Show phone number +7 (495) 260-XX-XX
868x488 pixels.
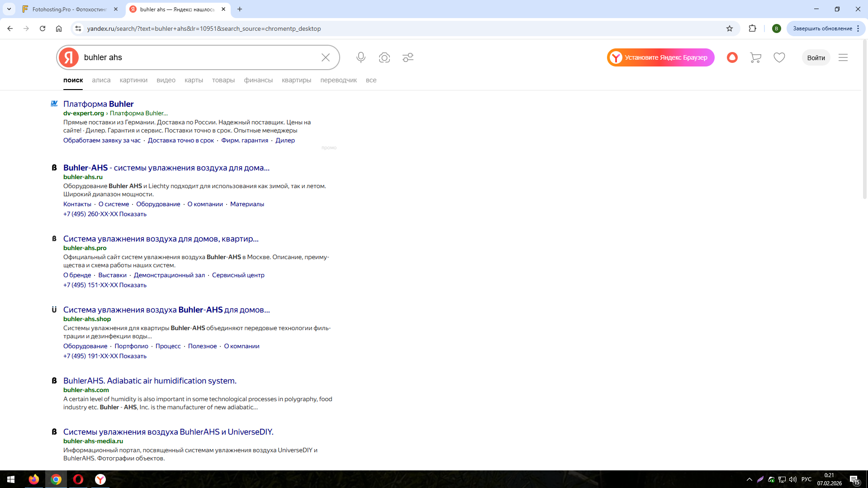(105, 214)
